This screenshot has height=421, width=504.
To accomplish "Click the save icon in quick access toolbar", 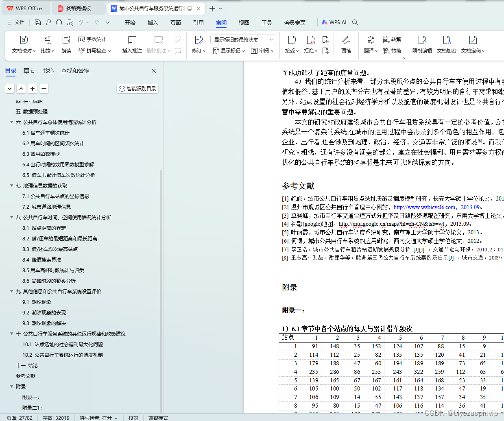I will click(38, 22).
